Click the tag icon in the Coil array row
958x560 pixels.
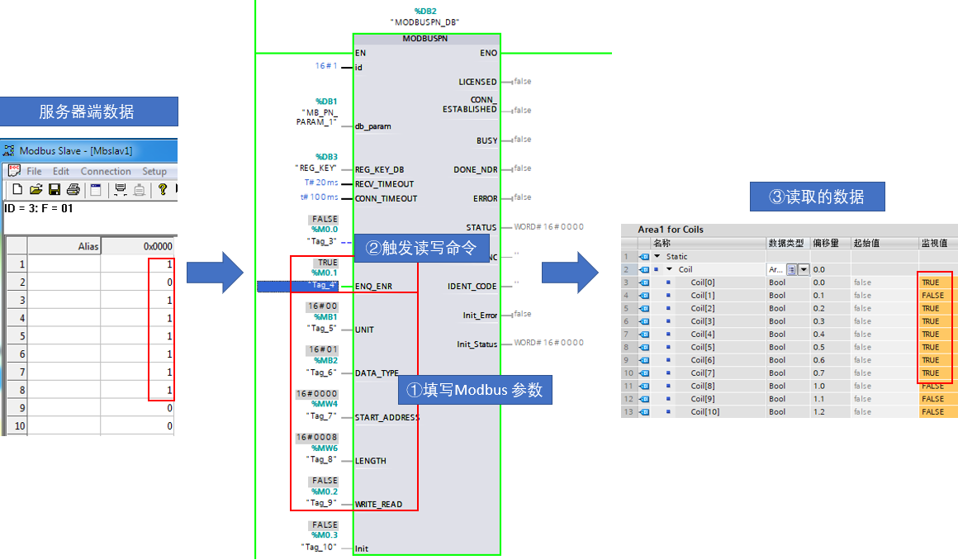[644, 269]
